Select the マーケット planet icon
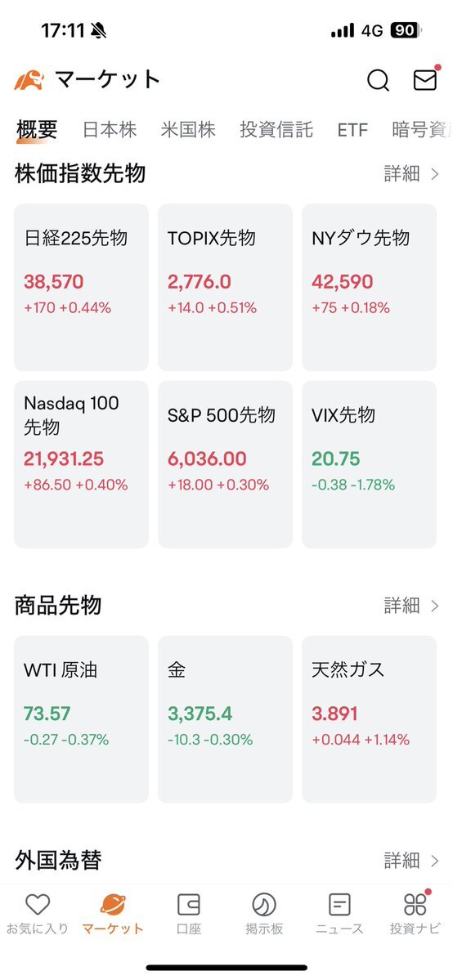Screen dimensions: 453x980 click(113, 904)
